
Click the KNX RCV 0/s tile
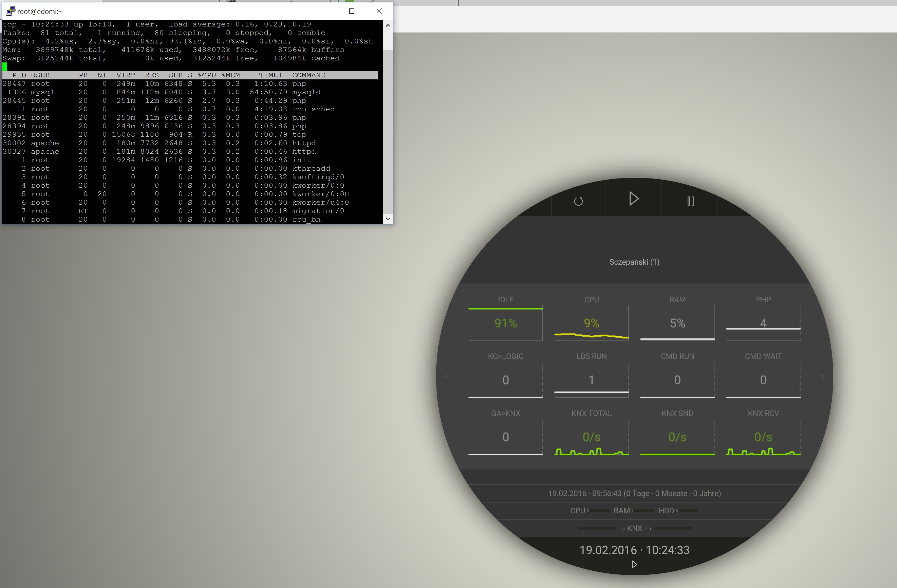click(x=763, y=432)
